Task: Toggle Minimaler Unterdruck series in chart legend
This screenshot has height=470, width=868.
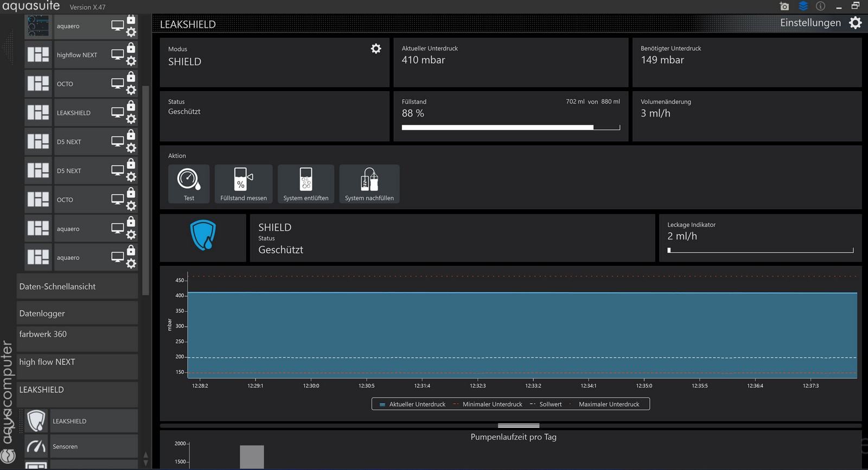Action: 488,404
